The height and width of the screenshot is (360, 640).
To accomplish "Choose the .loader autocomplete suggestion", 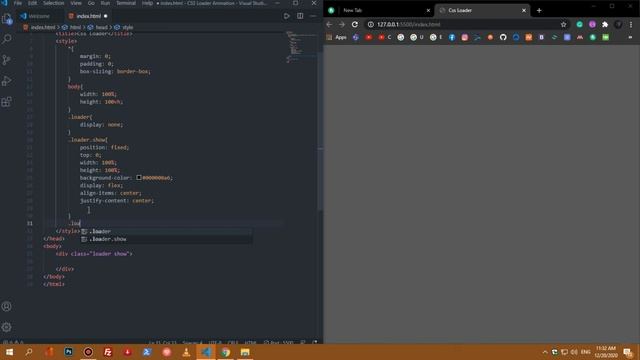I will 166,231.
